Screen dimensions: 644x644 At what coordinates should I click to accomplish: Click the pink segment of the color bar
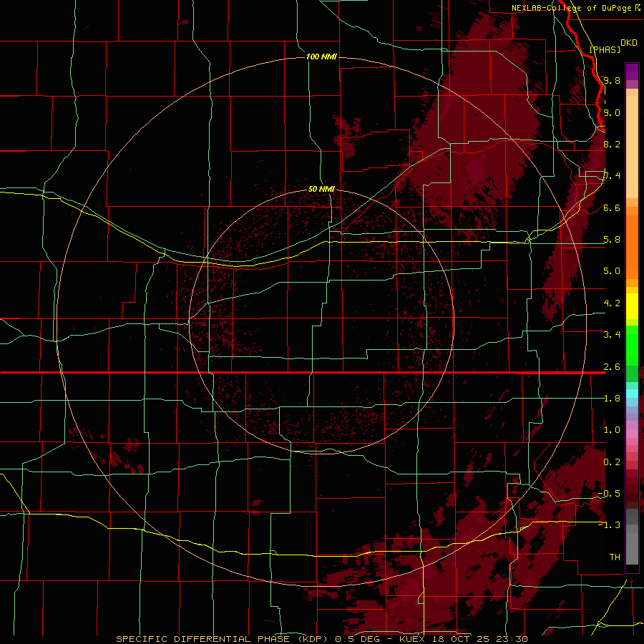(632, 434)
